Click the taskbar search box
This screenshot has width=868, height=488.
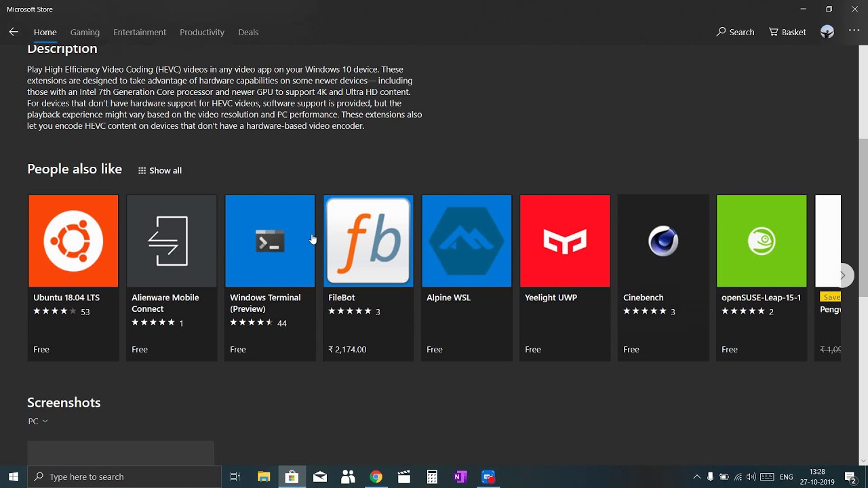pyautogui.click(x=125, y=476)
